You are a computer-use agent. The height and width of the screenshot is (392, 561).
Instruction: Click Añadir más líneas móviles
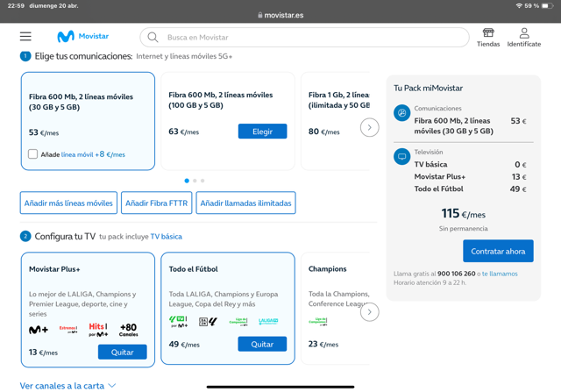pos(68,203)
